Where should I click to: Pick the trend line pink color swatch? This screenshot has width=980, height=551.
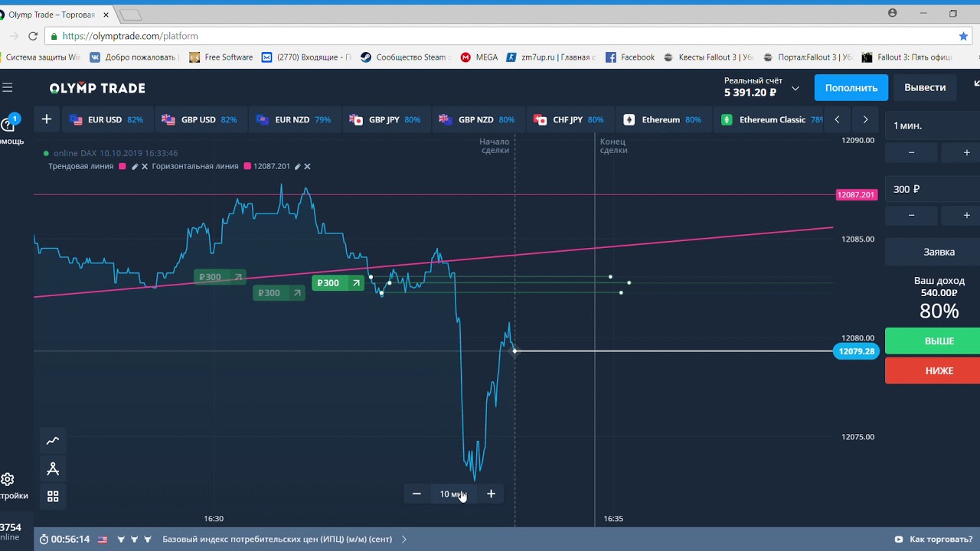[x=122, y=166]
